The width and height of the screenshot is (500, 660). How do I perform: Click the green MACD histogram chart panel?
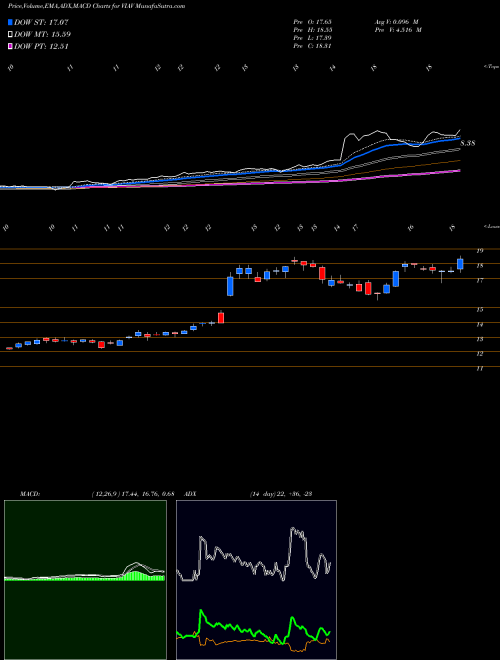point(85,580)
